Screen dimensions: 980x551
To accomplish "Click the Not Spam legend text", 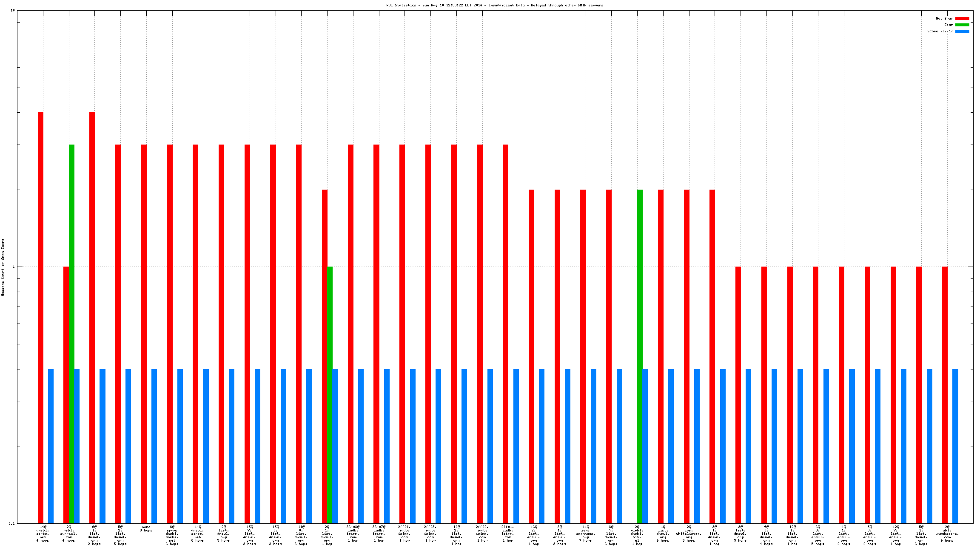I will pyautogui.click(x=944, y=18).
